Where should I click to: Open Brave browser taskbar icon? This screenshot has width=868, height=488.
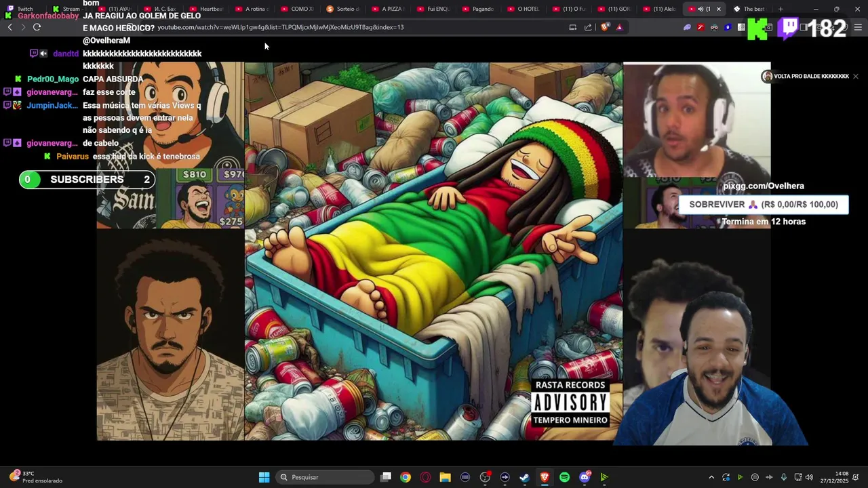coord(545,477)
